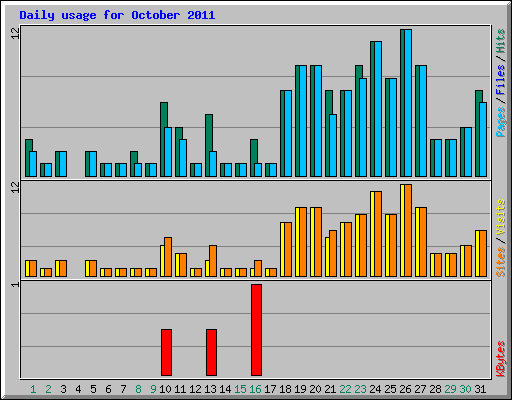The height and width of the screenshot is (400, 512).
Task: Click the red KBytes bar for day 13
Action: (211, 352)
